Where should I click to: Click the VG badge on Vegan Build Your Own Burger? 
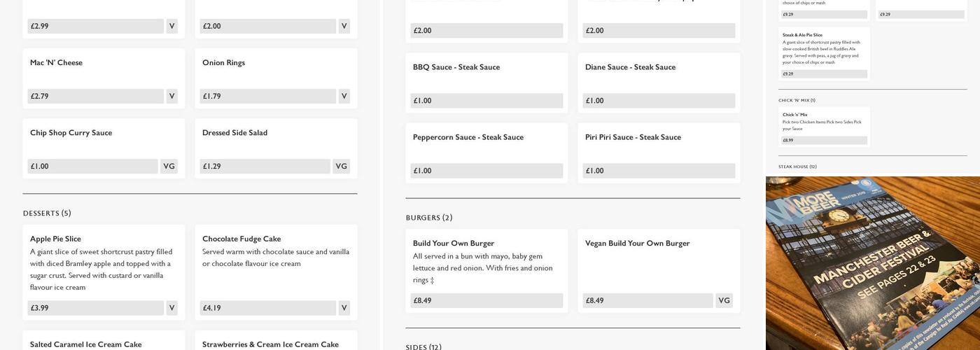pos(724,301)
